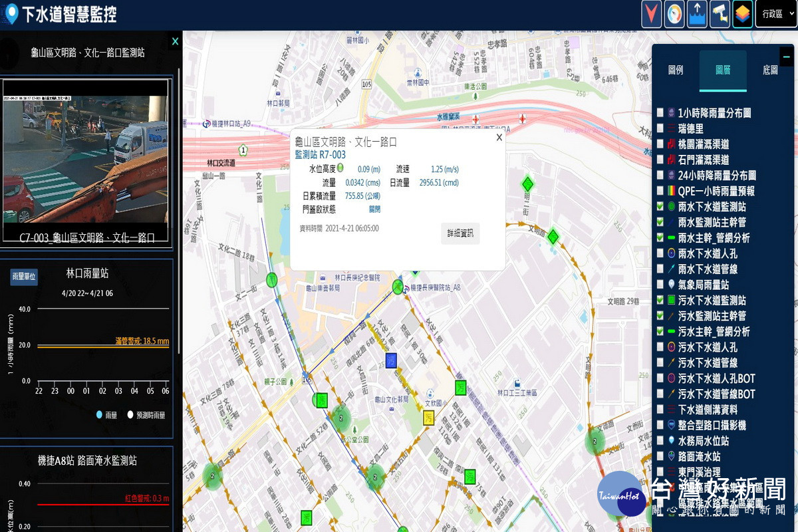Click the 路面淹水站 legend icon

tap(671, 457)
